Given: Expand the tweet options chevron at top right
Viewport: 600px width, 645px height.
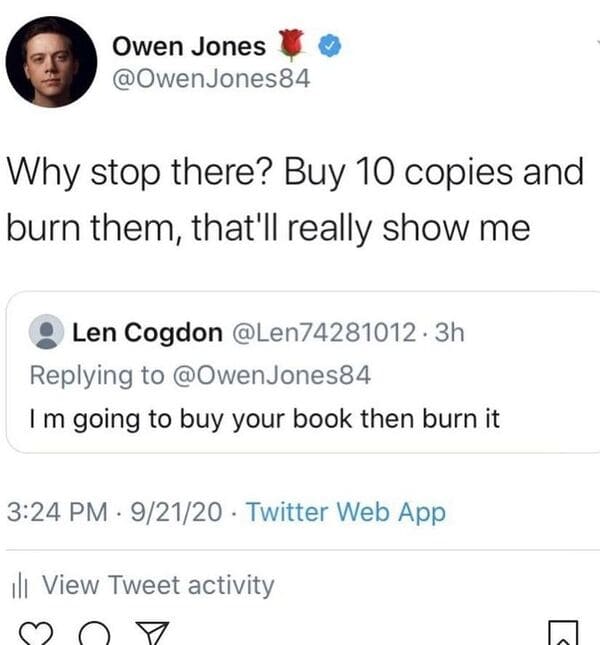Looking at the screenshot, I should click(x=598, y=42).
